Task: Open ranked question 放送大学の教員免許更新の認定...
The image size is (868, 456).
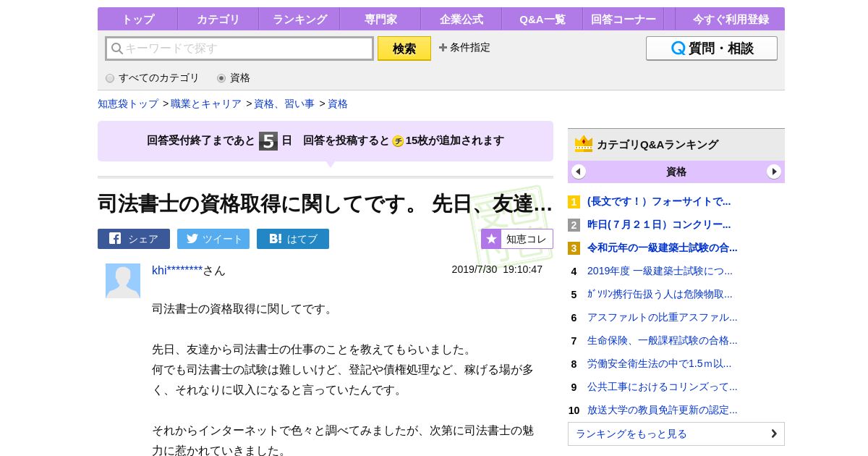Action: 663,410
